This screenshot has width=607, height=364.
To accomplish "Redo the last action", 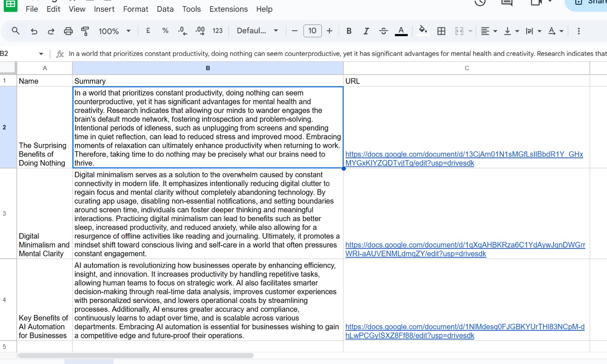I will point(51,31).
